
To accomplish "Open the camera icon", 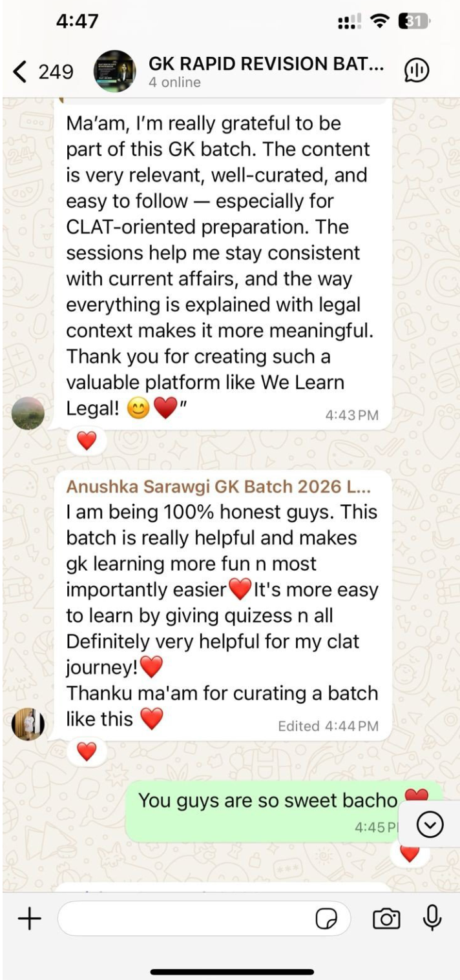I will [386, 919].
